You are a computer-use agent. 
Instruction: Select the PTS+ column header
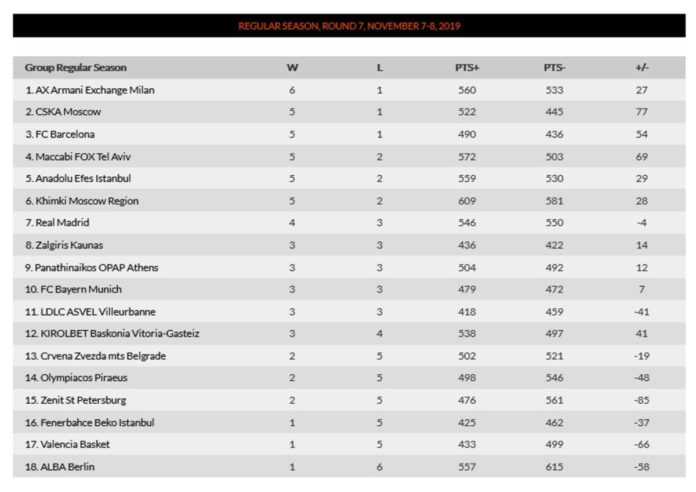[x=467, y=68]
